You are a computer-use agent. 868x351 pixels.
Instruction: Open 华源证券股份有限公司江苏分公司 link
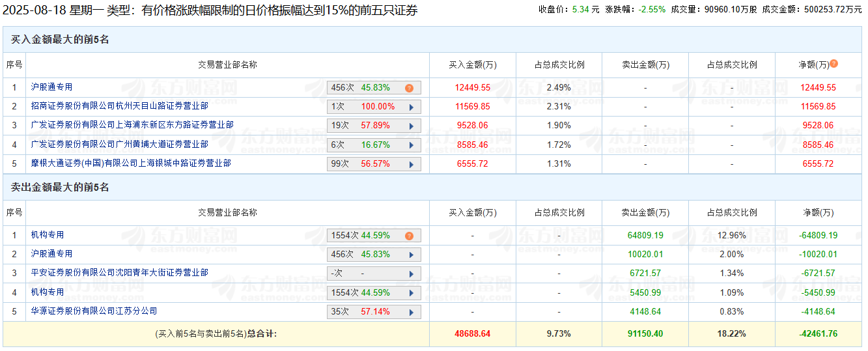tap(94, 311)
